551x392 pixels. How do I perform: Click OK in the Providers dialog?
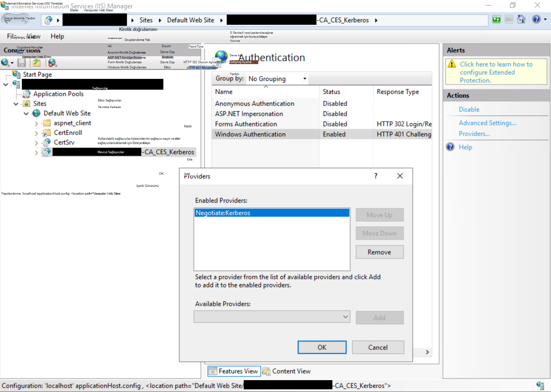[322, 347]
